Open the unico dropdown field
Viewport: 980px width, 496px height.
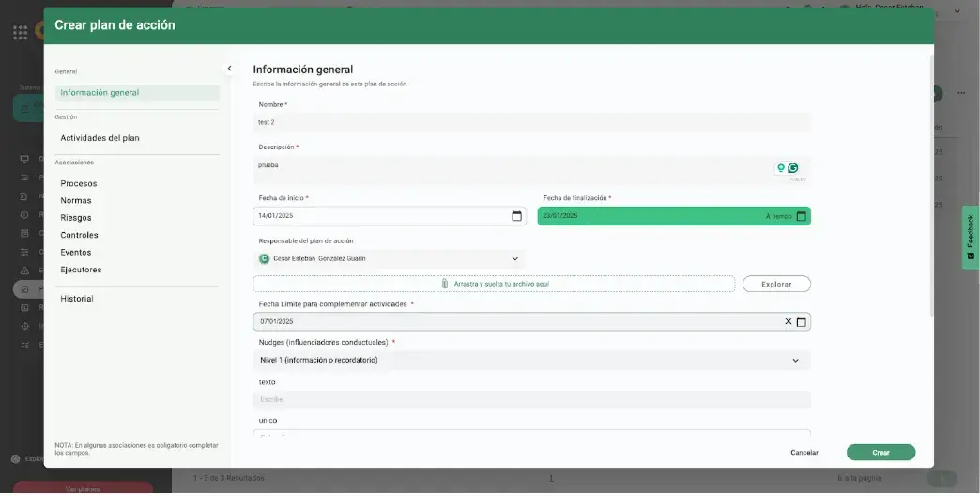pyautogui.click(x=531, y=434)
